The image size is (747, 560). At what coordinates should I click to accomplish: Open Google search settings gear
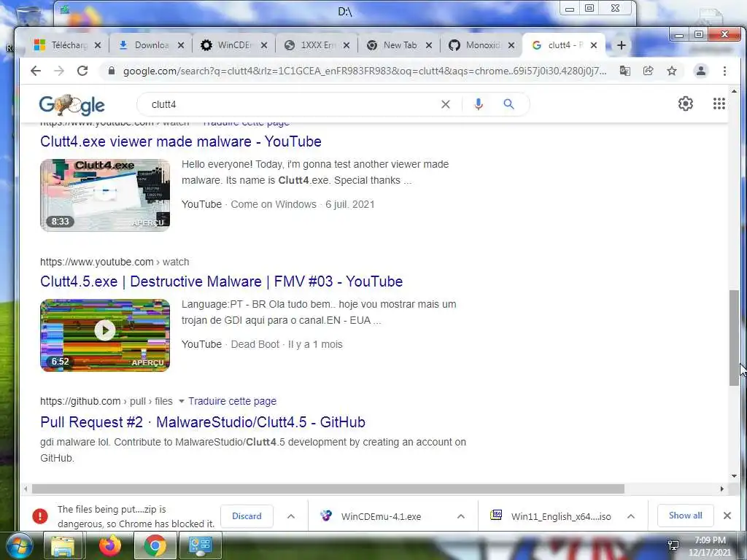(x=686, y=104)
